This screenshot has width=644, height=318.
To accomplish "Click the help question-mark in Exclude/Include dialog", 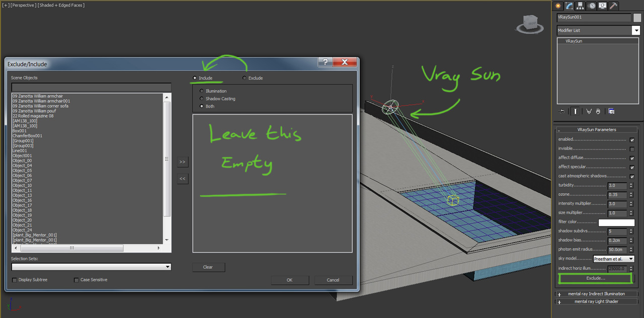I will click(325, 62).
